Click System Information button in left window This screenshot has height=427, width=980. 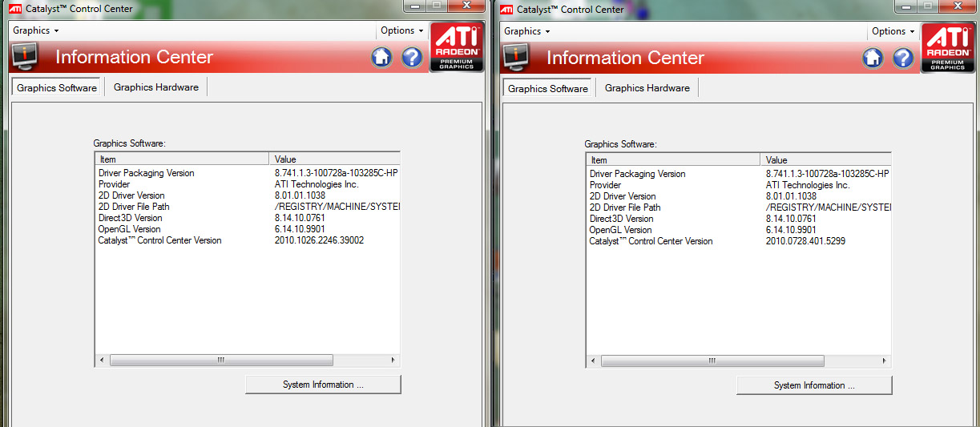tap(323, 385)
